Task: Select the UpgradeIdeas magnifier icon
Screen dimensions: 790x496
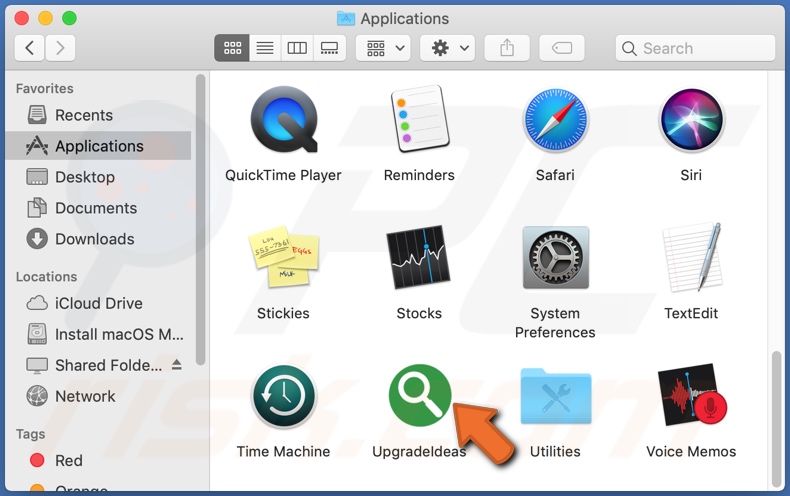Action: point(419,395)
